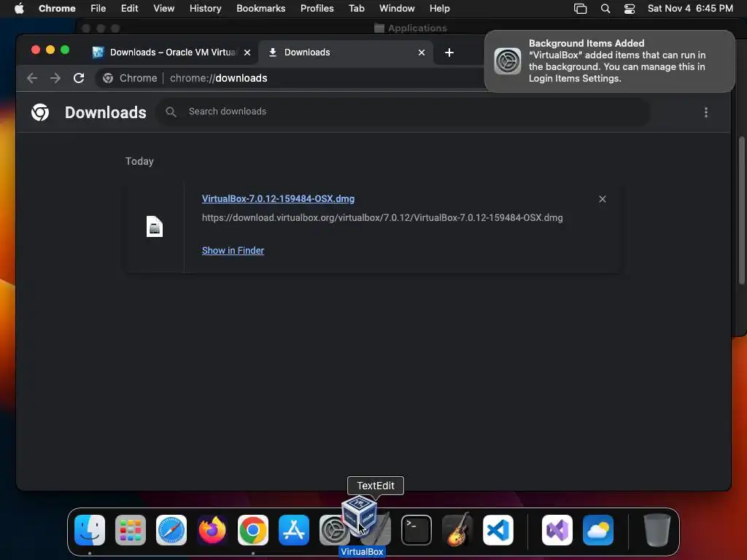Open Visual Studio (purple) from the Dock
The height and width of the screenshot is (560, 747).
[557, 530]
